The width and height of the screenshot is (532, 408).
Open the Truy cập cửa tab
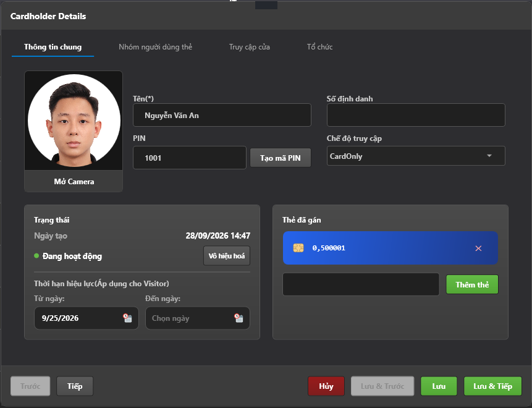click(250, 47)
